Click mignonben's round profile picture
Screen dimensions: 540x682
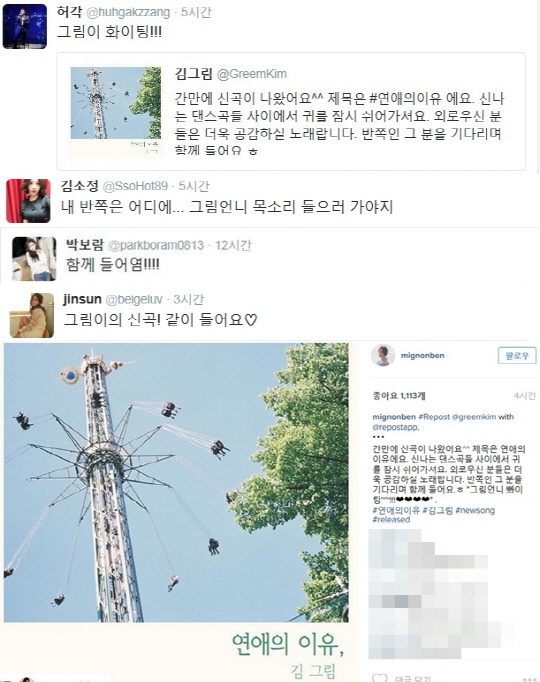383,355
